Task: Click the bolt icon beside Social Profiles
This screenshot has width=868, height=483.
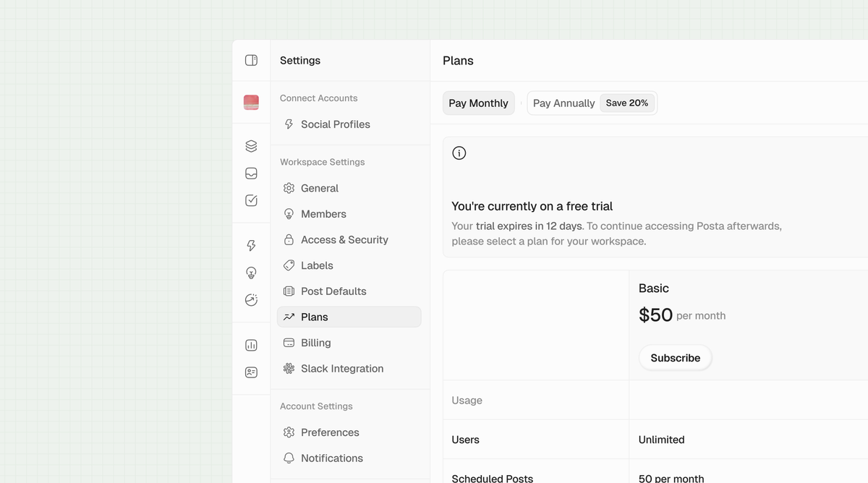Action: pos(289,124)
